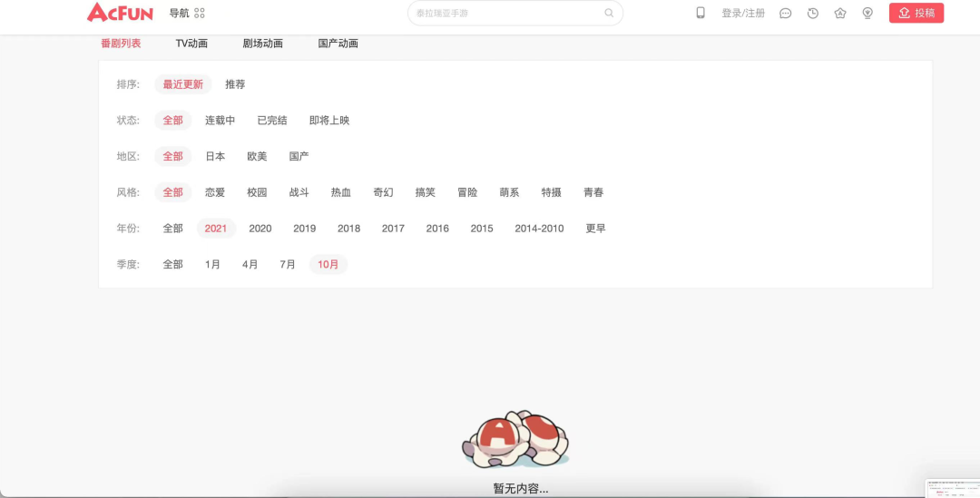The width and height of the screenshot is (980, 498).
Task: Select 全部 in the 年份 row
Action: [x=172, y=229]
